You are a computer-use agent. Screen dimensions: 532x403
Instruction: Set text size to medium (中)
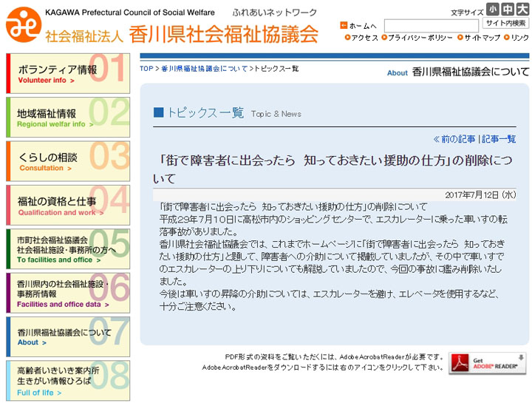tap(508, 10)
